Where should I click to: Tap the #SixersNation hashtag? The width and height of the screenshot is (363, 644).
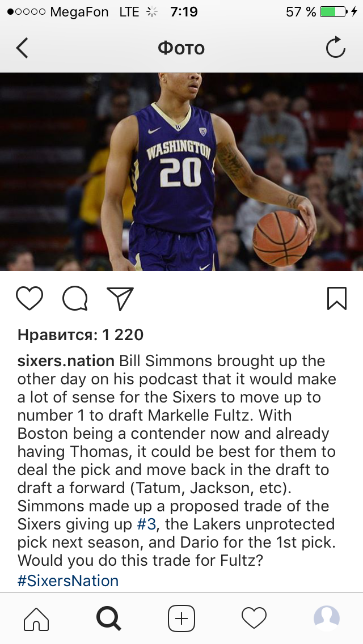click(68, 581)
